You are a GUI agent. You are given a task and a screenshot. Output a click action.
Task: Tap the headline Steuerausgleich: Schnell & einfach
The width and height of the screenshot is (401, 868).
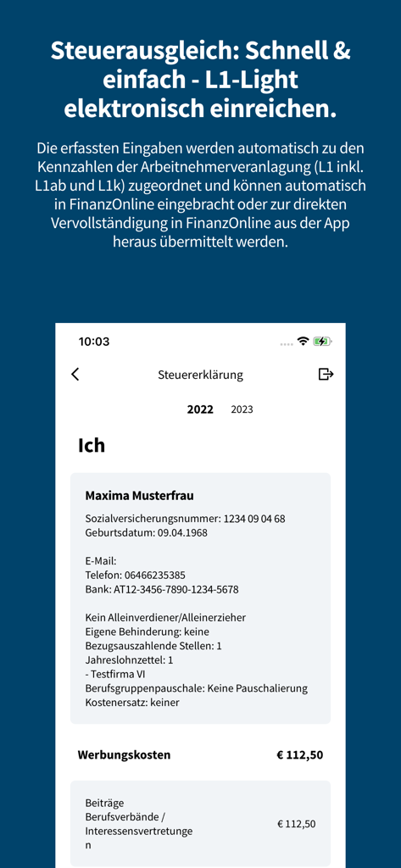(x=200, y=81)
